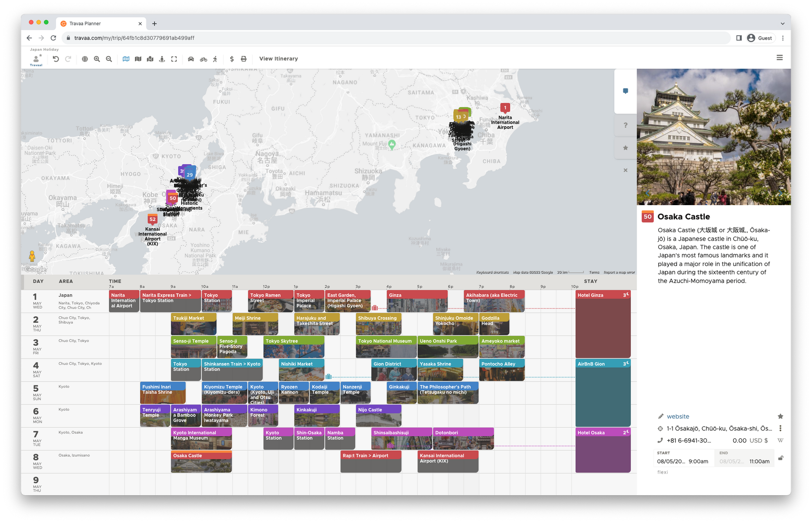Open Chrome's three-dot browser menu
Viewport: 812px width, 523px height.
click(783, 38)
